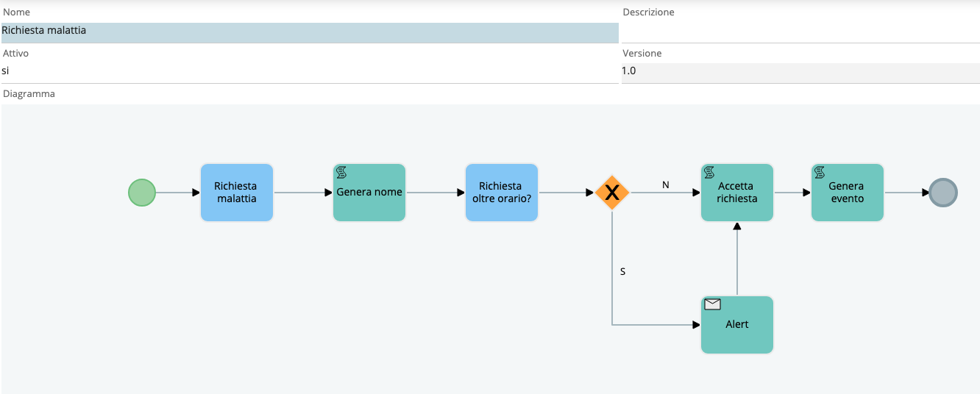Click the orange exclusive gateway diamond

[612, 193]
